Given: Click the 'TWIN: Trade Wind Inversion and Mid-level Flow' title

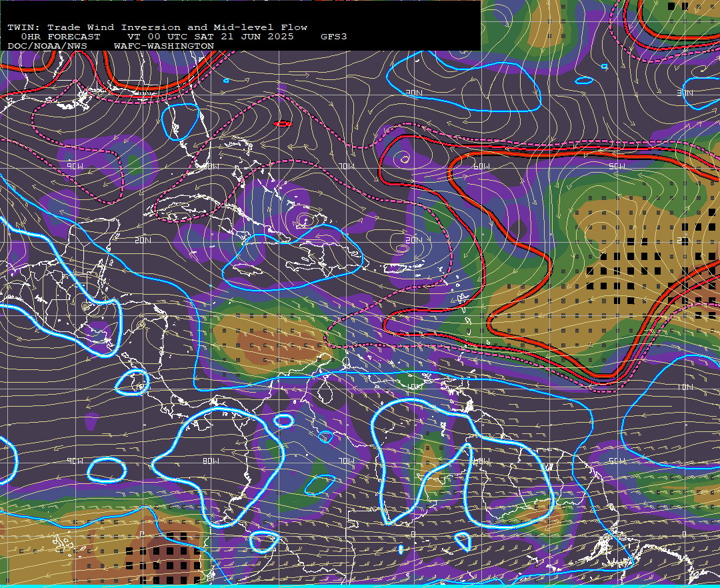Looking at the screenshot, I should 157,27.
